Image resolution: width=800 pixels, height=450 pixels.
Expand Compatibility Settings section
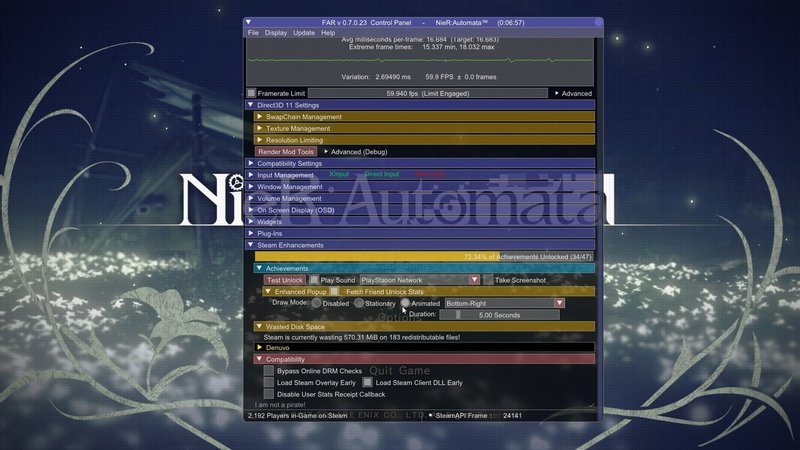point(421,163)
